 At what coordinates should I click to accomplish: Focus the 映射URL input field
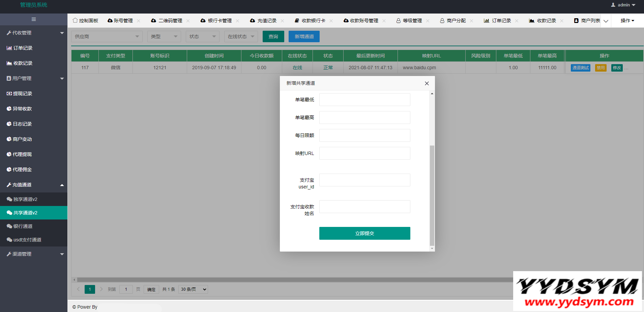pyautogui.click(x=365, y=153)
